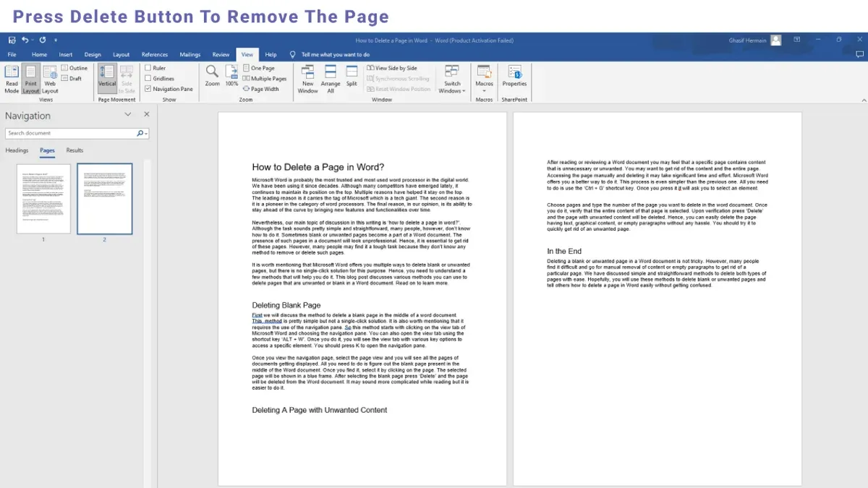Switch to the Review ribbon tab
868x488 pixels.
point(221,54)
